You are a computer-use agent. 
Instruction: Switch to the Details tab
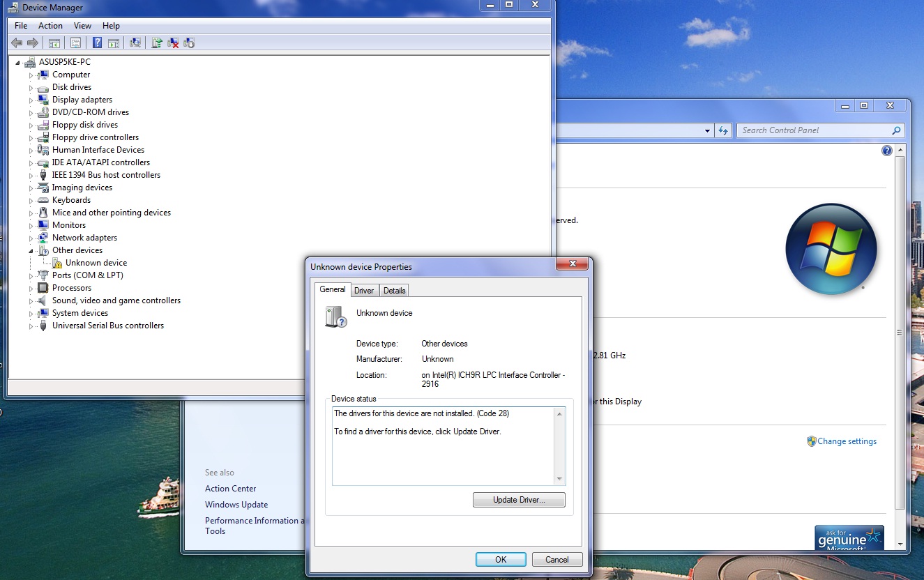(394, 291)
